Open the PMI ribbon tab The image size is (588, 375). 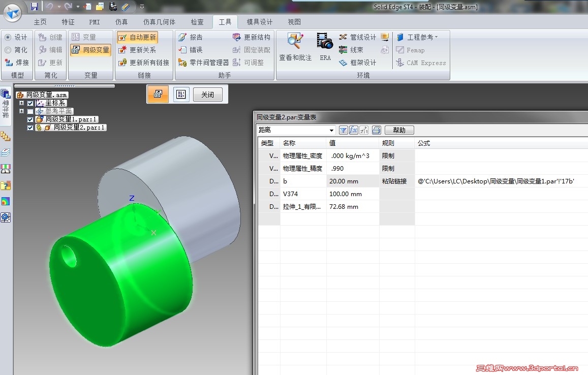pos(95,22)
